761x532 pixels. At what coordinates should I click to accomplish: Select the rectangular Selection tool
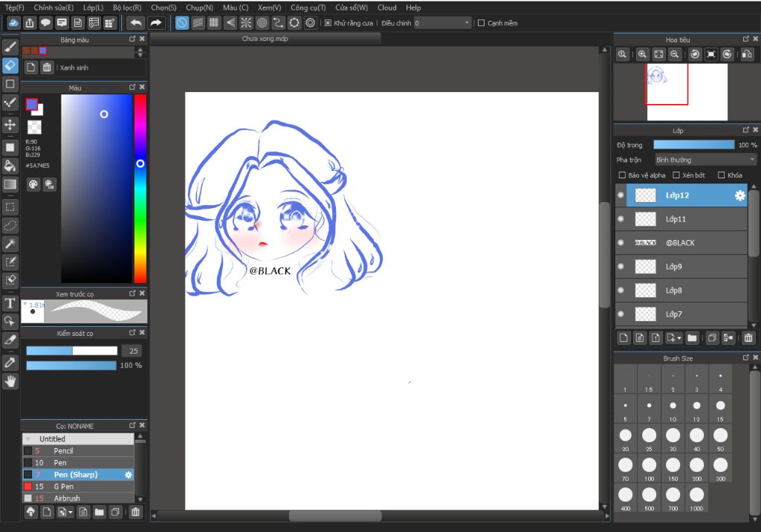[10, 207]
